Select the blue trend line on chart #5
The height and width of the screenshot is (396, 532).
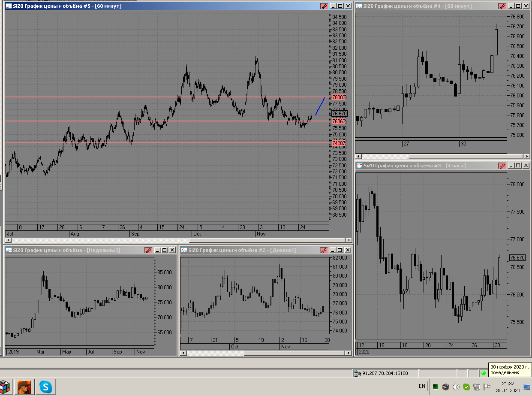tap(320, 106)
